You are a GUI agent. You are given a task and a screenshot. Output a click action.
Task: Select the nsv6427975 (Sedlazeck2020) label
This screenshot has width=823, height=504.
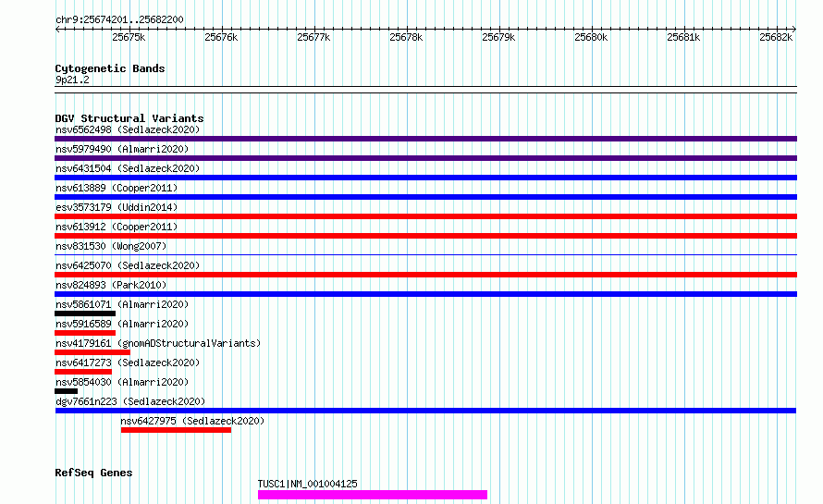pyautogui.click(x=192, y=421)
